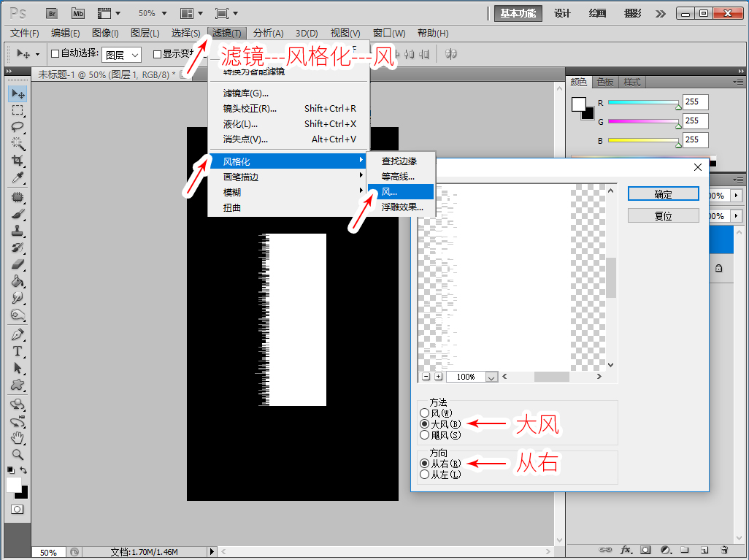
Task: Select the Eyedropper tool
Action: coord(18,177)
